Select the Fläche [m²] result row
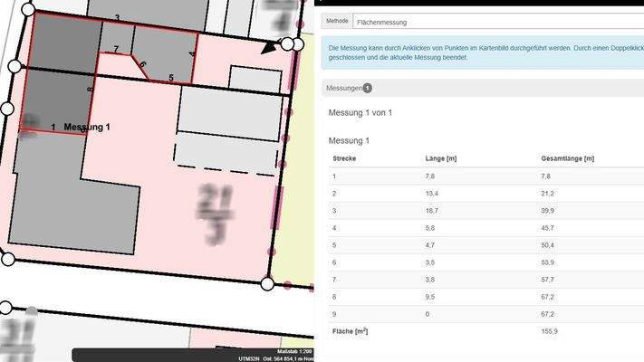 point(480,331)
